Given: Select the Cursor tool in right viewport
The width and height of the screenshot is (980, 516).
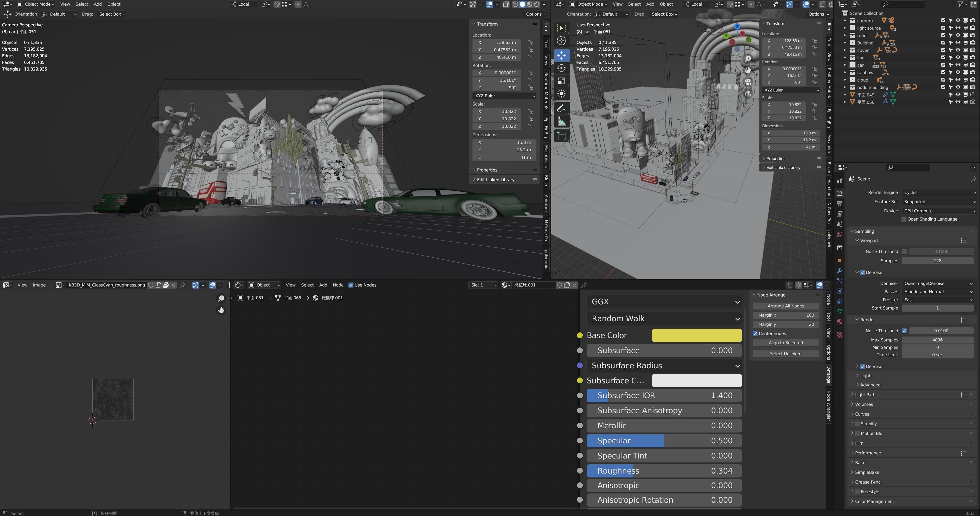Looking at the screenshot, I should click(x=561, y=41).
